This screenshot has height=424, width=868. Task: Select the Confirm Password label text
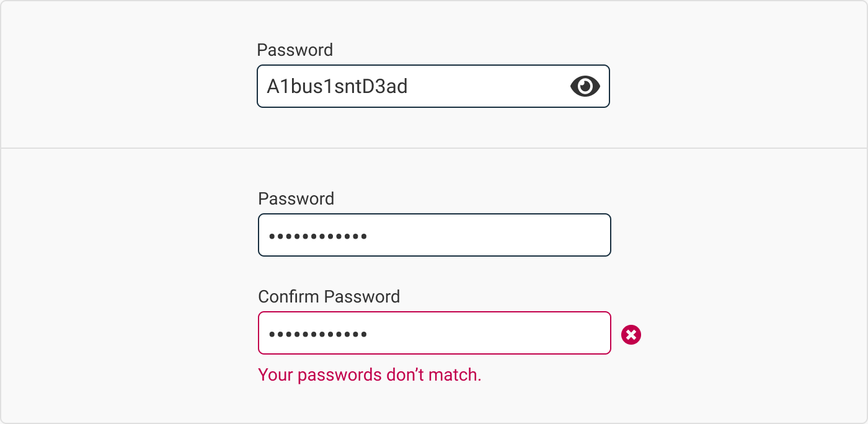click(x=329, y=297)
